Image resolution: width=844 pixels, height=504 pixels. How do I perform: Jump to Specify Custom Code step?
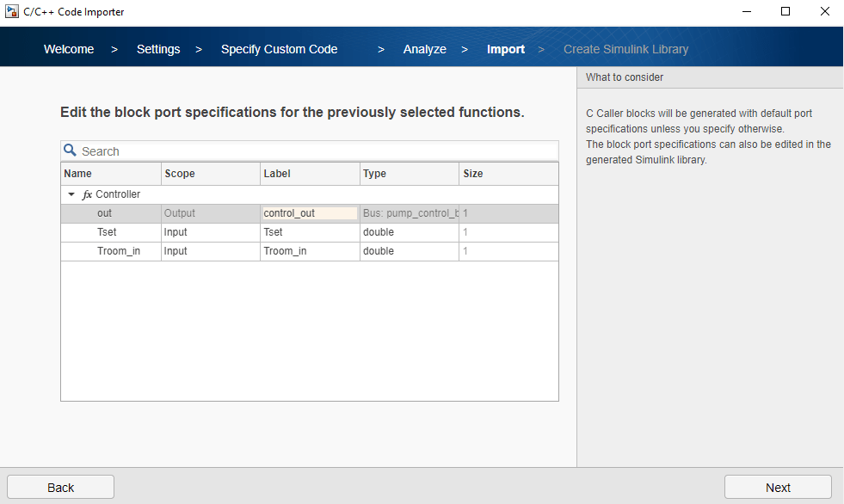point(279,49)
